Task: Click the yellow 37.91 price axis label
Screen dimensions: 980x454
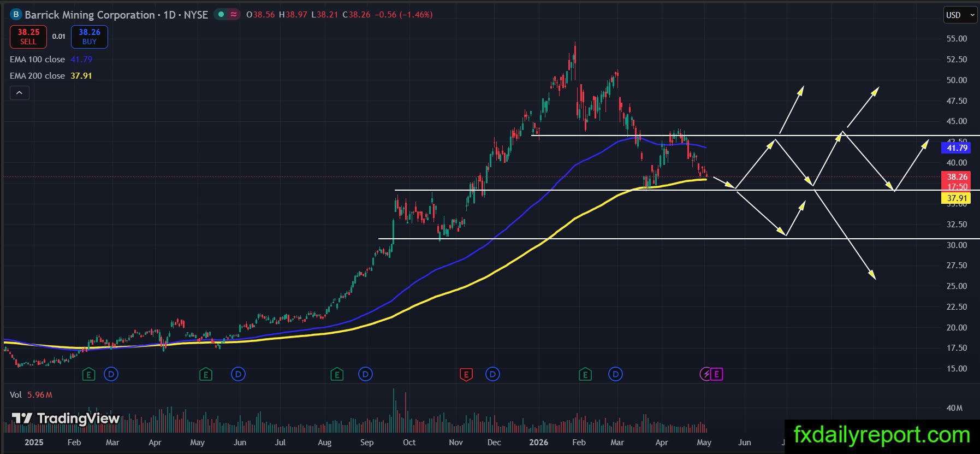Action: click(x=957, y=198)
